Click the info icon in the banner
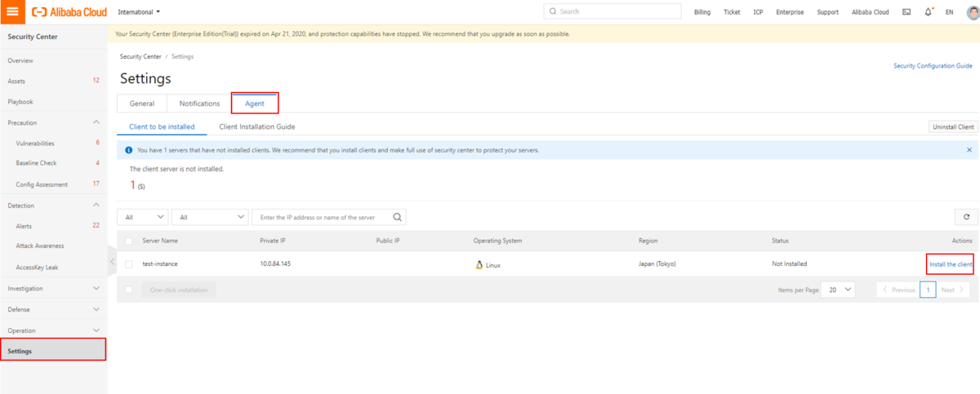 click(x=129, y=150)
